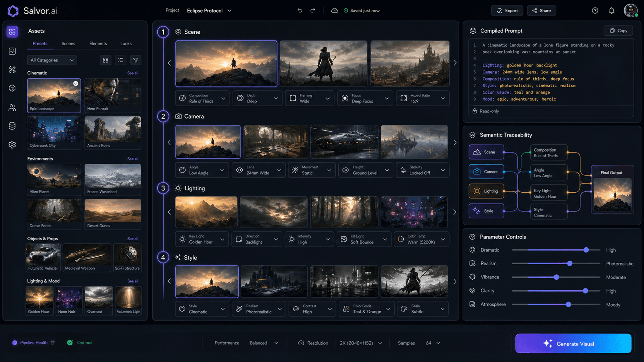Open the help question mark icon

(595, 10)
